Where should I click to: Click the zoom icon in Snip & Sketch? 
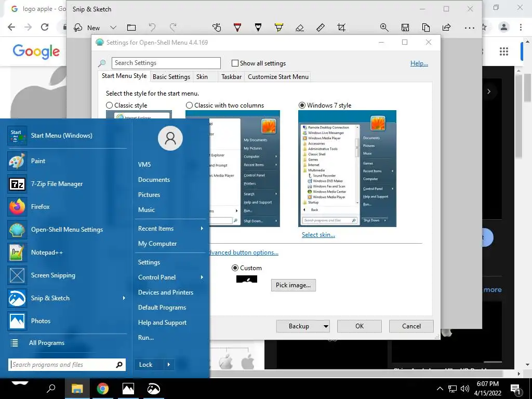point(384,28)
